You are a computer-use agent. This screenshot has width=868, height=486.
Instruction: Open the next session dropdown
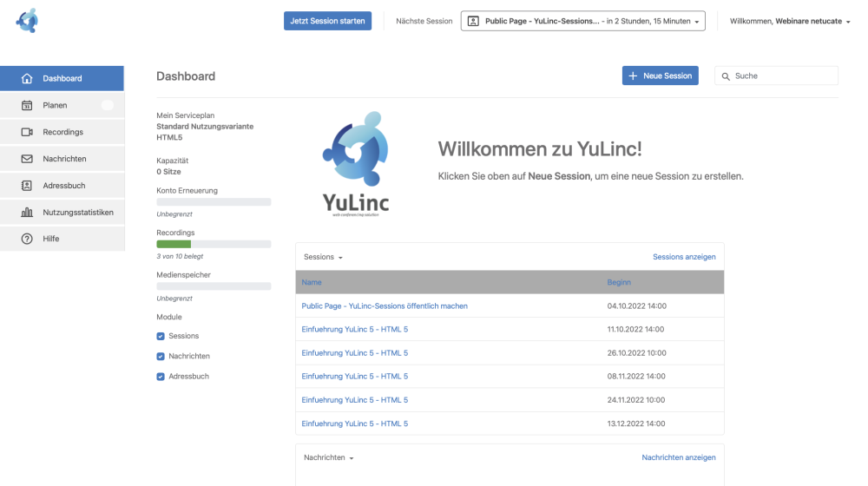pyautogui.click(x=583, y=21)
